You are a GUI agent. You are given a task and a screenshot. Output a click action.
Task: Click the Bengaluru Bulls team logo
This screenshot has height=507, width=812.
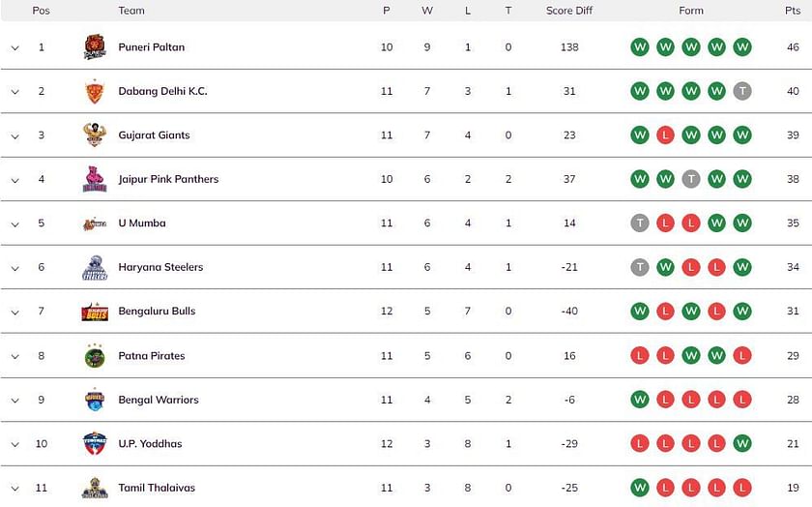(x=95, y=312)
